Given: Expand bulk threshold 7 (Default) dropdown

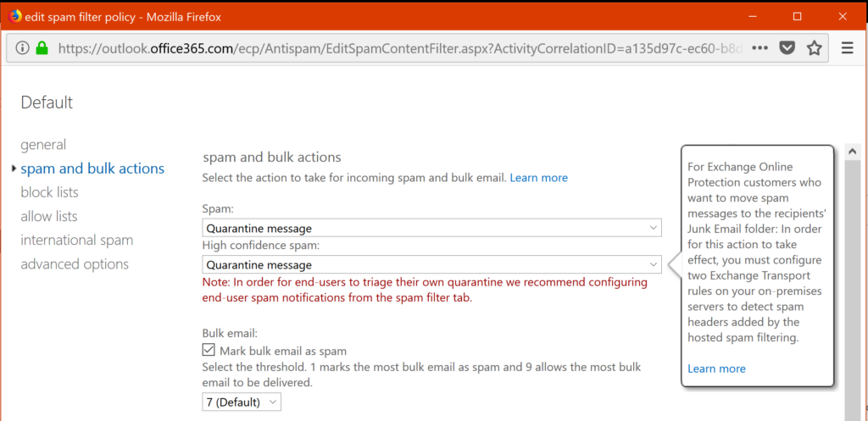Looking at the screenshot, I should 242,402.
